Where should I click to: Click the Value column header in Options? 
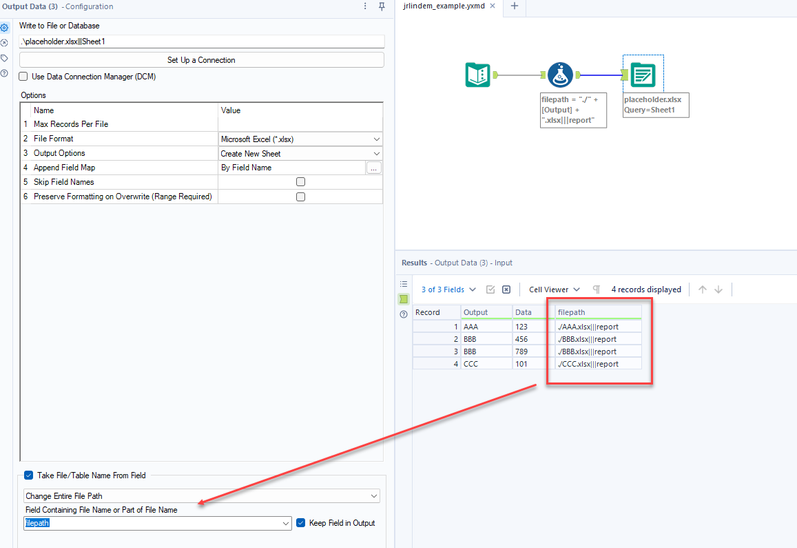tap(231, 110)
